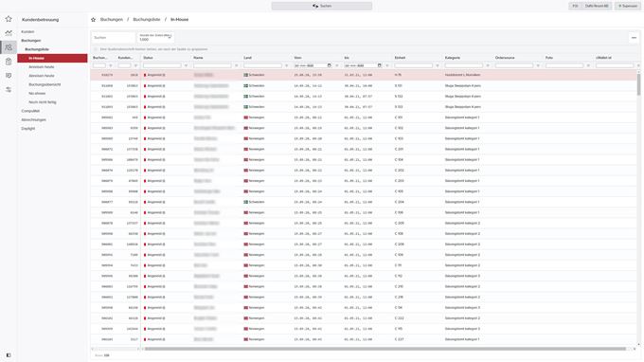Open Buchungsübersicht in the sidebar menu

point(45,84)
